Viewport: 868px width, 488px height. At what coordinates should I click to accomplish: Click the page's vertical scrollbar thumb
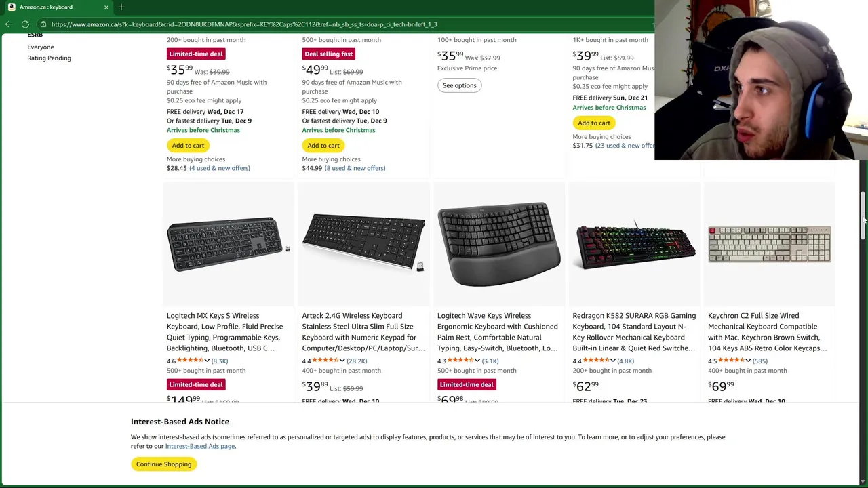click(x=863, y=217)
